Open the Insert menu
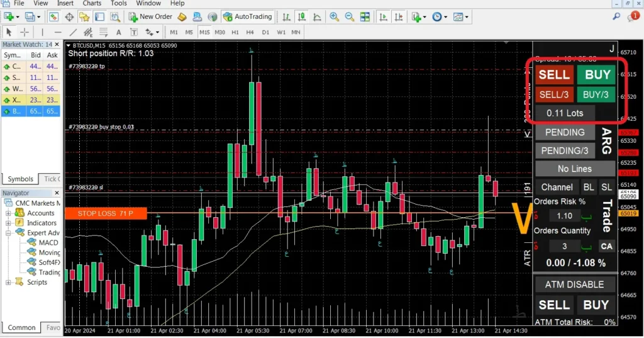644x338 pixels. 65,3
